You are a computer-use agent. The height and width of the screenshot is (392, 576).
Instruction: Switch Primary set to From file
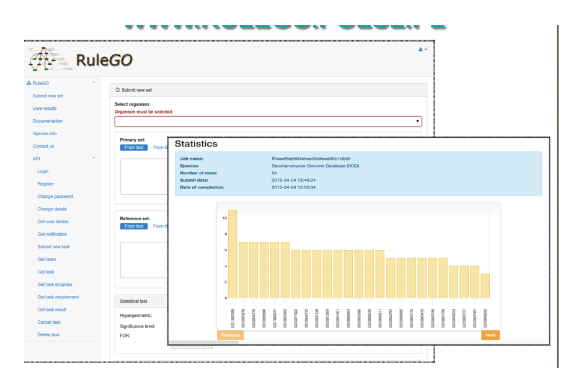tap(160, 148)
